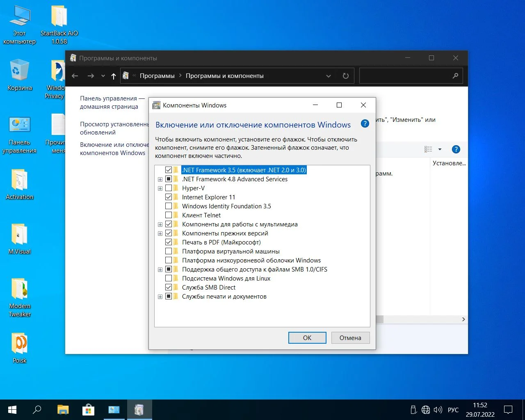This screenshot has width=525, height=420.
Task: Open the address bar history dropdown
Action: click(x=328, y=76)
